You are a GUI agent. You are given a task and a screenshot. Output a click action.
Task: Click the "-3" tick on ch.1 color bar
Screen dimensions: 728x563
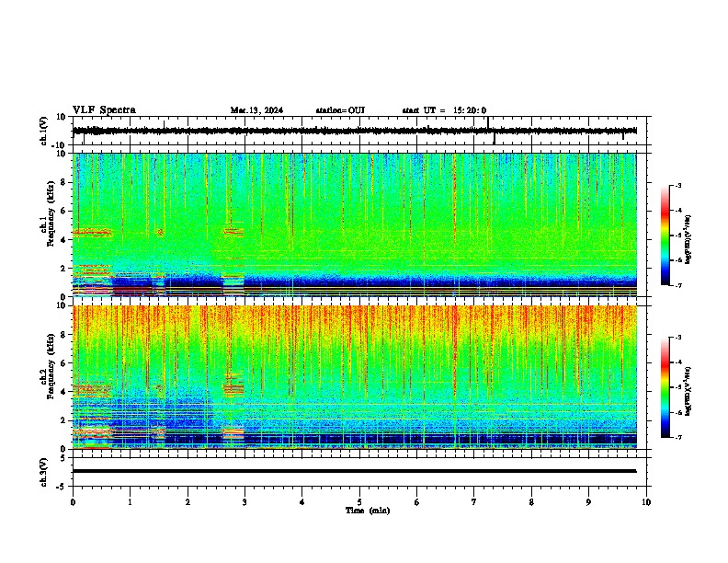(x=677, y=185)
